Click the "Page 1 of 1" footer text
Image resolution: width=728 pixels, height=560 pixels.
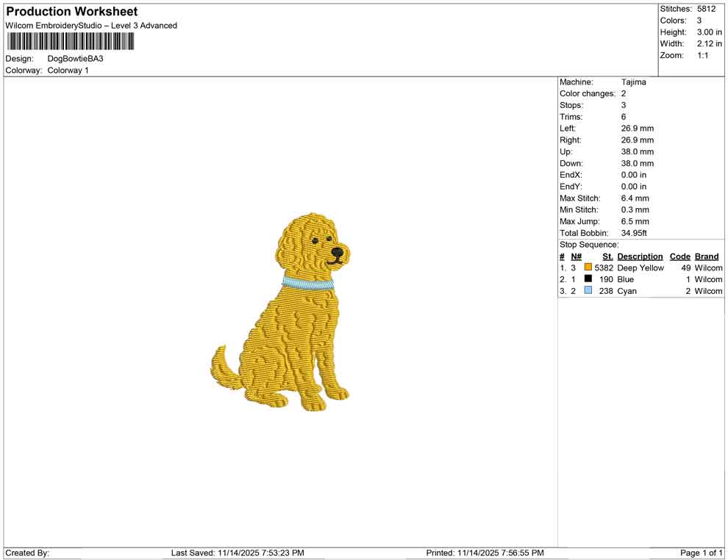[701, 553]
